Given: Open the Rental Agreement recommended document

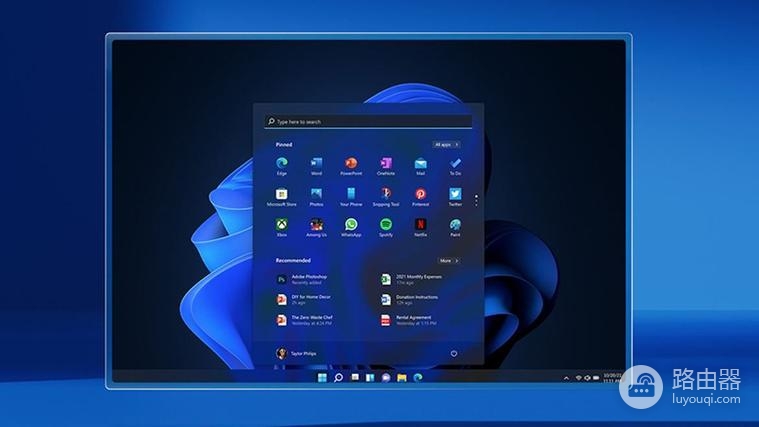Looking at the screenshot, I should click(x=410, y=320).
